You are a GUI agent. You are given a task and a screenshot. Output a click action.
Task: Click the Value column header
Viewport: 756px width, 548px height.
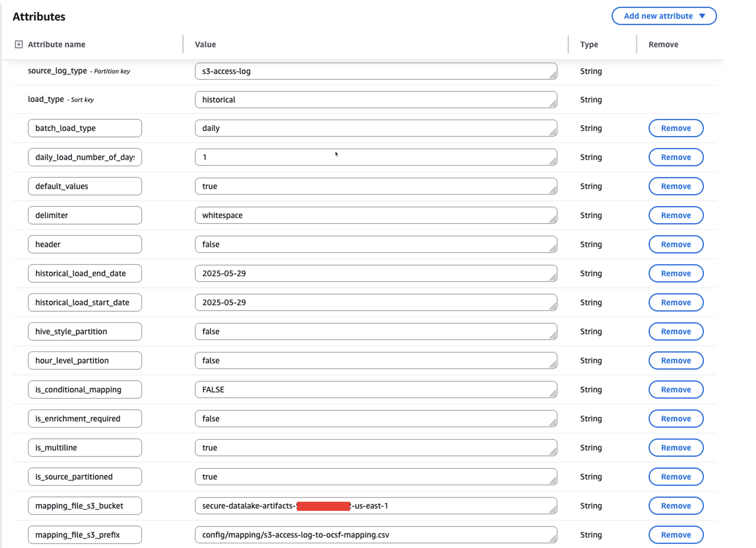coord(205,44)
